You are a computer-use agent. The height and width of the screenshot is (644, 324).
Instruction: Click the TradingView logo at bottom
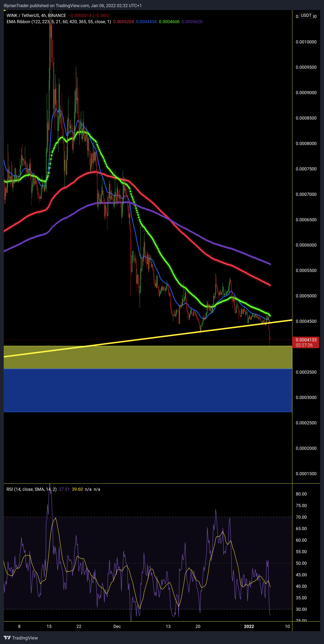21,638
